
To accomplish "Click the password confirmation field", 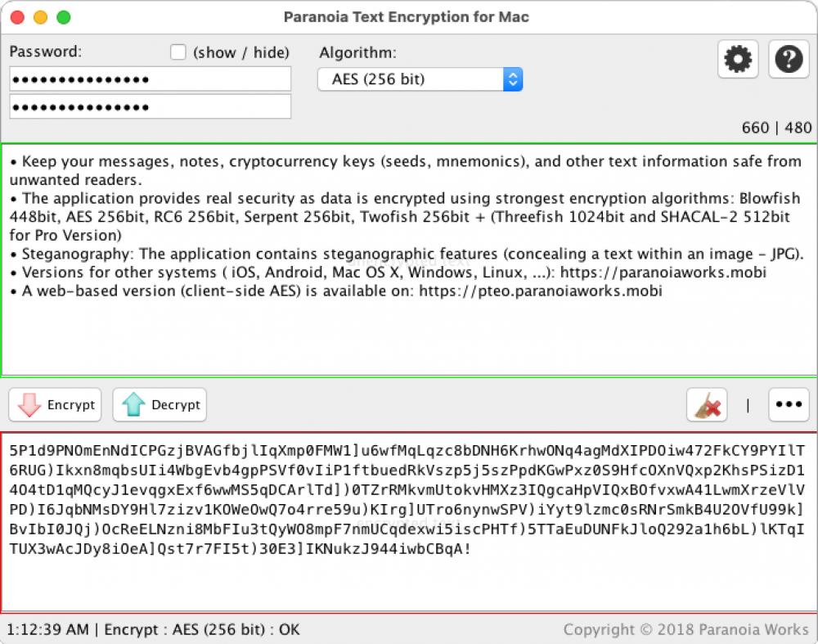I will point(151,106).
